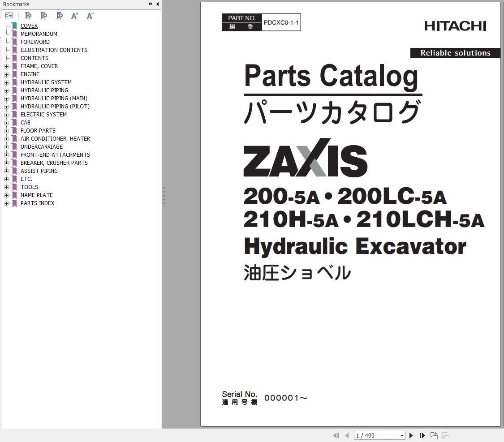Click the double-arrow panel expand icon

click(x=150, y=4)
